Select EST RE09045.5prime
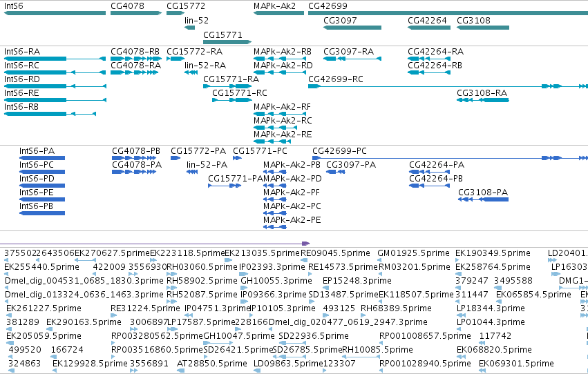The image size is (588, 374). pyautogui.click(x=304, y=260)
